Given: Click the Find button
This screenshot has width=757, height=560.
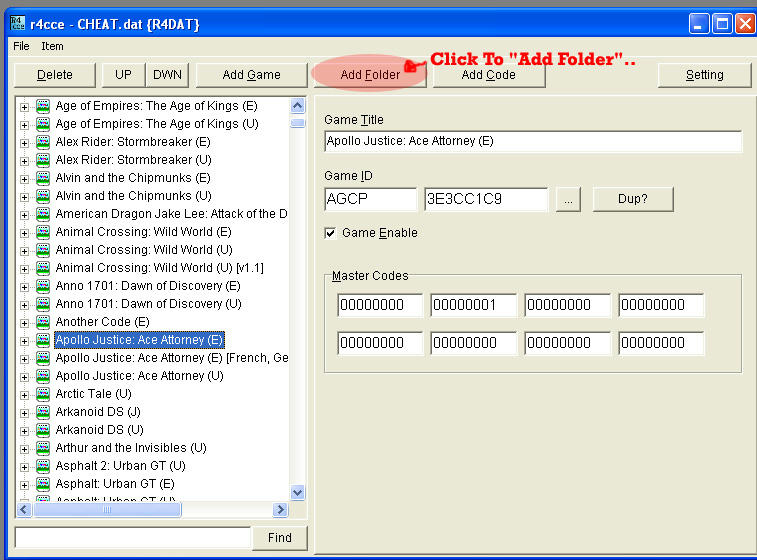Looking at the screenshot, I should click(x=280, y=538).
